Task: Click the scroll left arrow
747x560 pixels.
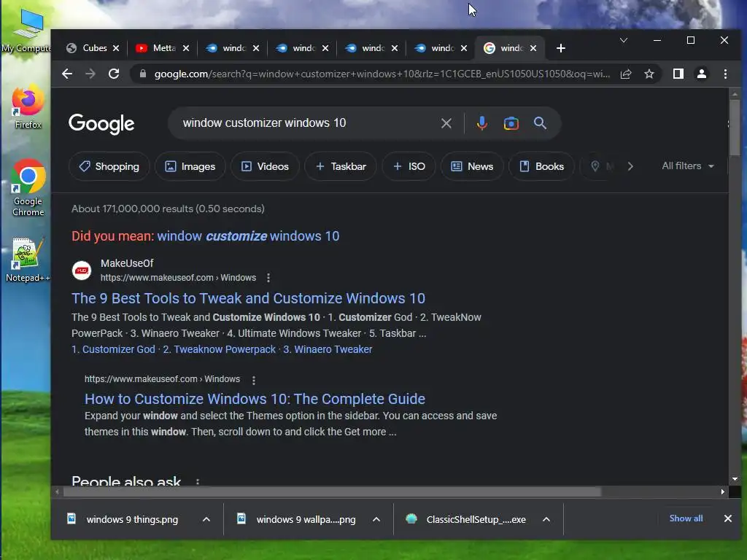Action: 57,492
